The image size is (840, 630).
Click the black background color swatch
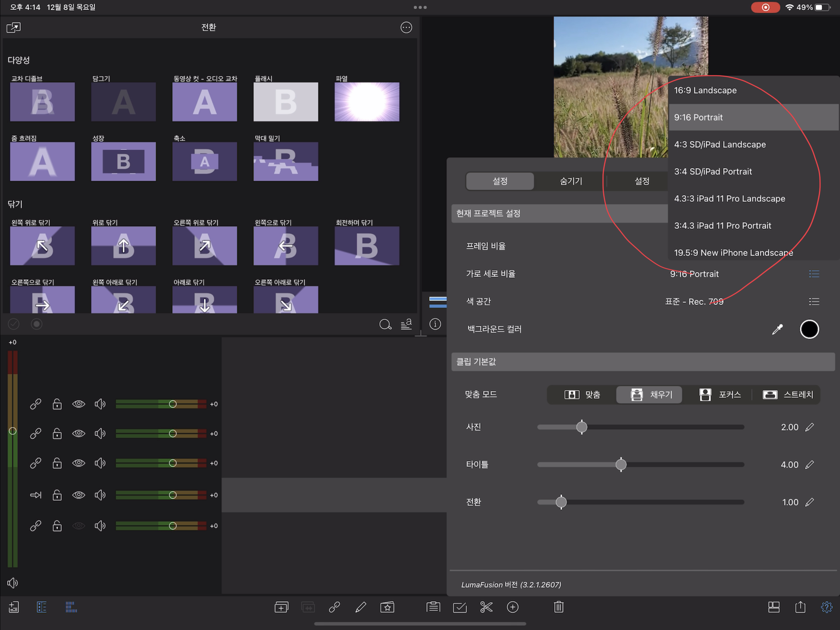pos(809,329)
